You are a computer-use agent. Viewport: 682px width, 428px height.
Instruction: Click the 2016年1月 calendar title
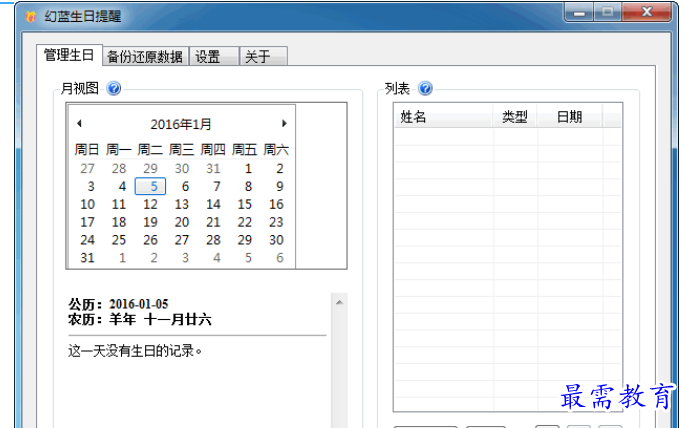coord(181,124)
